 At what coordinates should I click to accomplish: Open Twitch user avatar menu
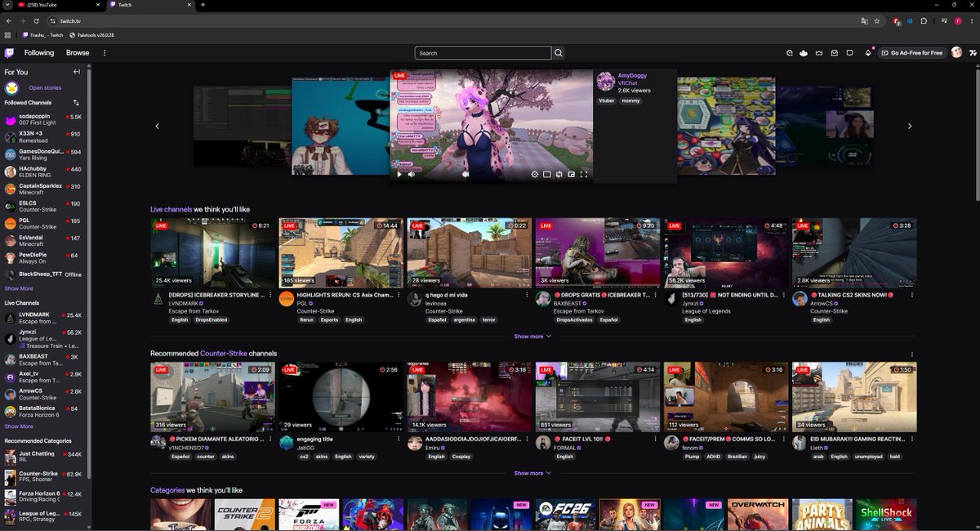956,53
